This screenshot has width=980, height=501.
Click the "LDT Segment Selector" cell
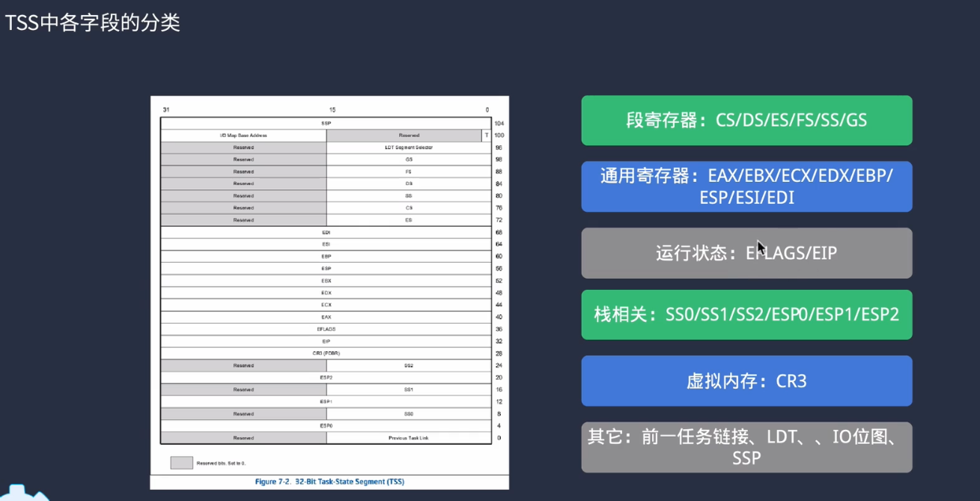(x=409, y=148)
